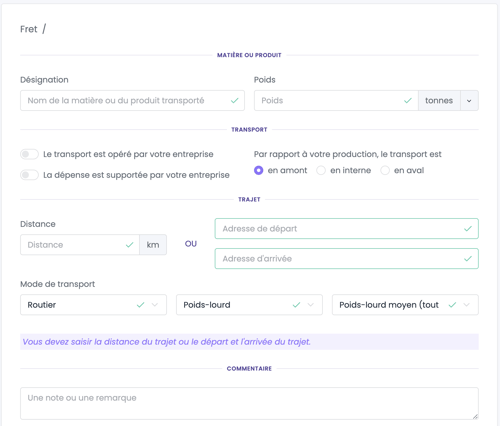The image size is (500, 426).
Task: Open the tonnes unit dropdown arrow
Action: 469,101
